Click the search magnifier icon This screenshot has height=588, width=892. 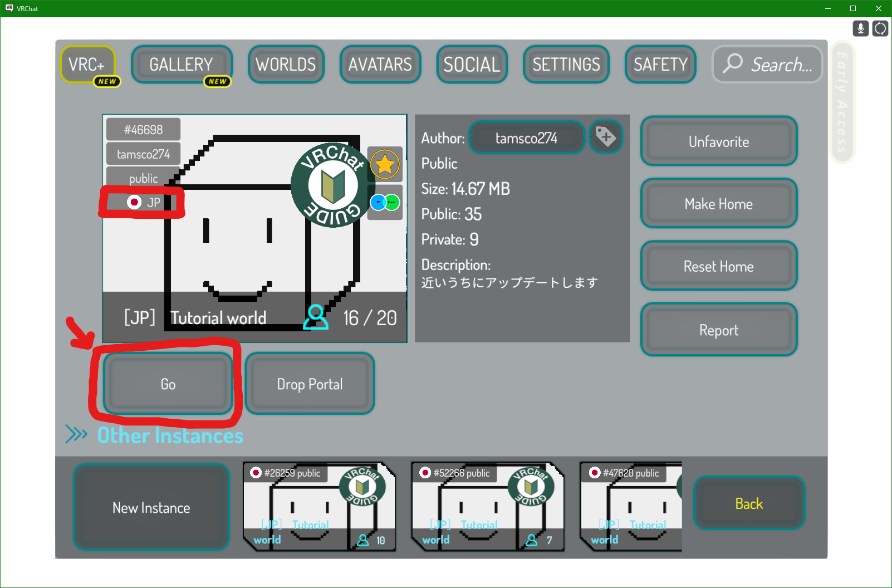[733, 63]
